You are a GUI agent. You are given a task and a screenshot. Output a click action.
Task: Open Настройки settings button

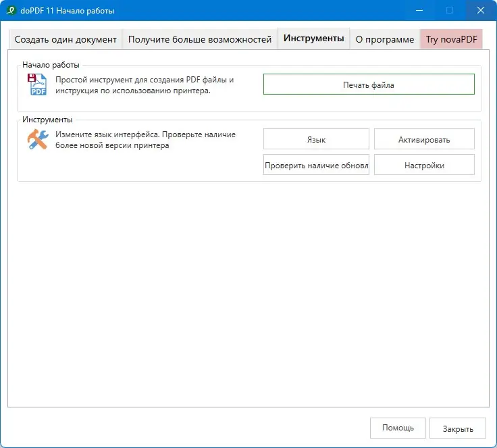[424, 165]
